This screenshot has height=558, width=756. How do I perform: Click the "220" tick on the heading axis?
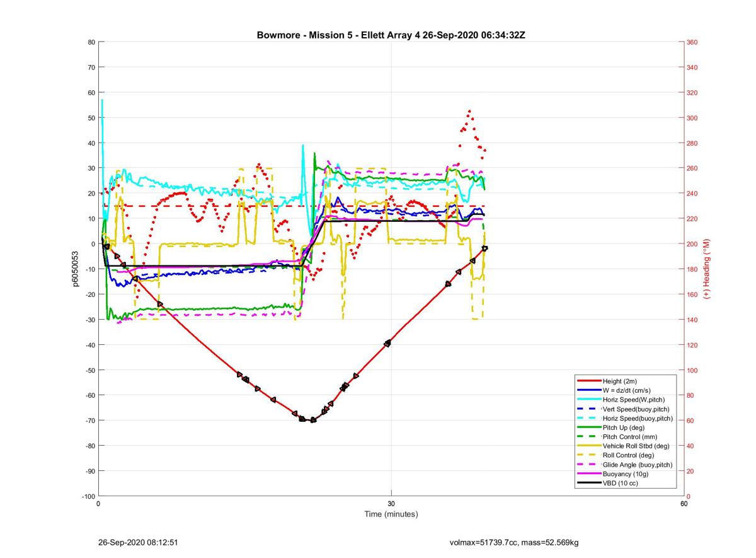(x=693, y=219)
